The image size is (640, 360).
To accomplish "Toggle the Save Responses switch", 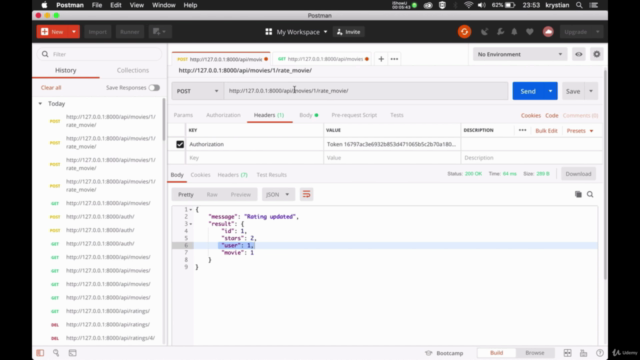I will point(154,88).
